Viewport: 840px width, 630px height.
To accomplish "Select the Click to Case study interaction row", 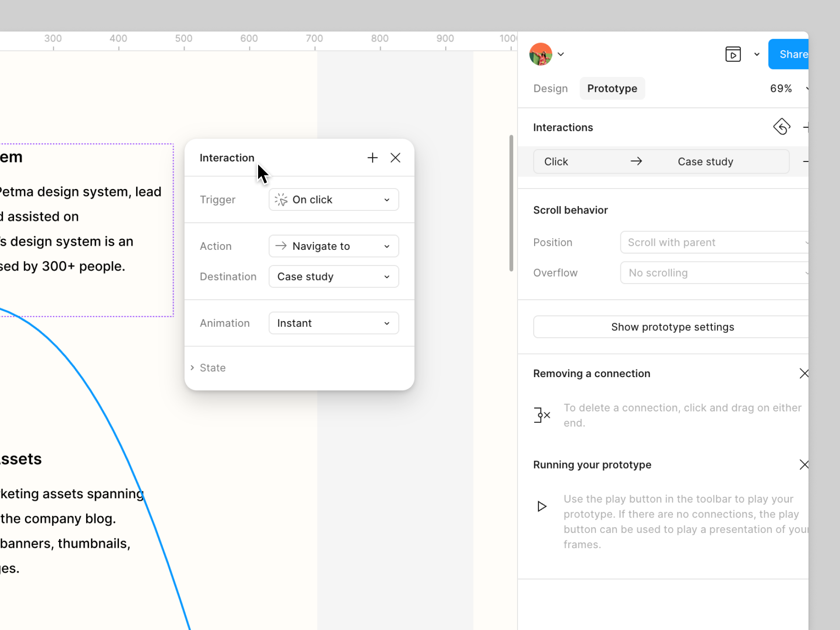I will point(661,161).
